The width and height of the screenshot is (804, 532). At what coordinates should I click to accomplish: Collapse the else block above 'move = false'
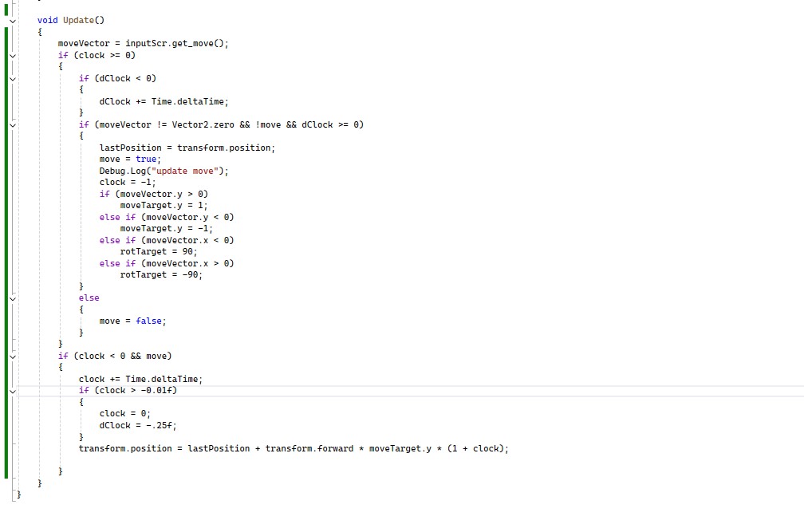pyautogui.click(x=13, y=299)
